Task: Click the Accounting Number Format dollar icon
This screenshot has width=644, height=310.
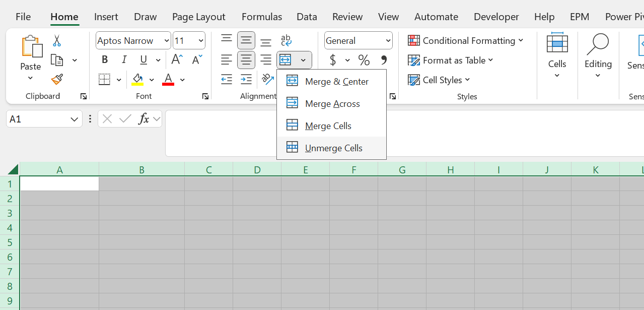Action: 333,60
